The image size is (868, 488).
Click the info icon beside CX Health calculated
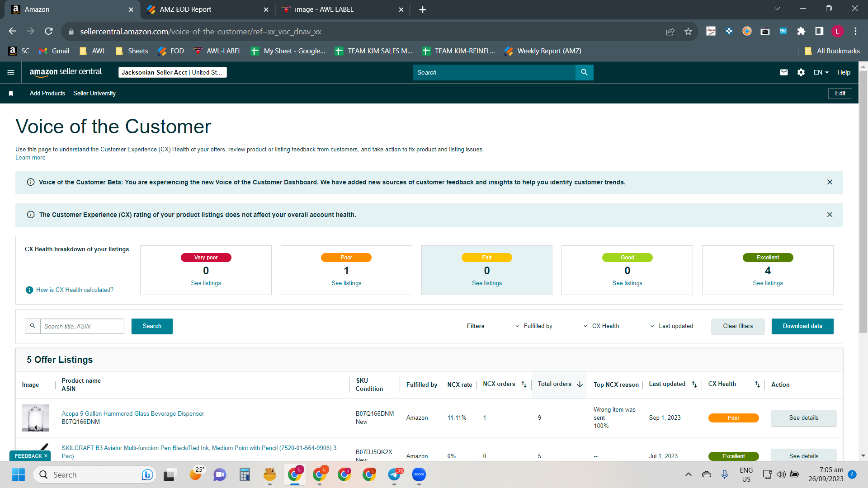[x=29, y=290]
